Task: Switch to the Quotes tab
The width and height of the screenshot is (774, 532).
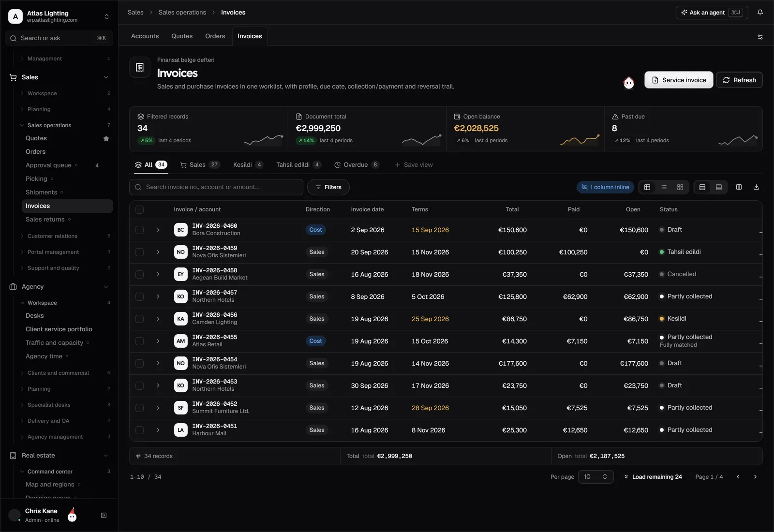Action: tap(182, 36)
